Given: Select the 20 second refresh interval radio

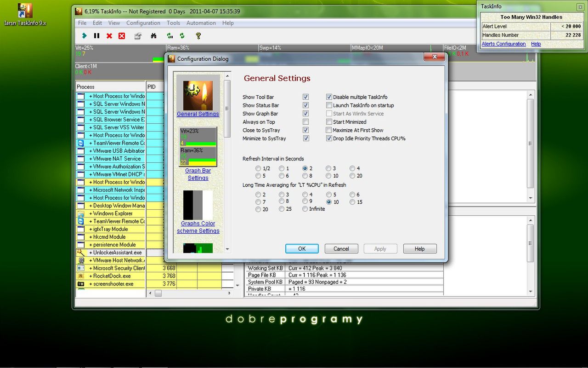Looking at the screenshot, I should click(352, 176).
